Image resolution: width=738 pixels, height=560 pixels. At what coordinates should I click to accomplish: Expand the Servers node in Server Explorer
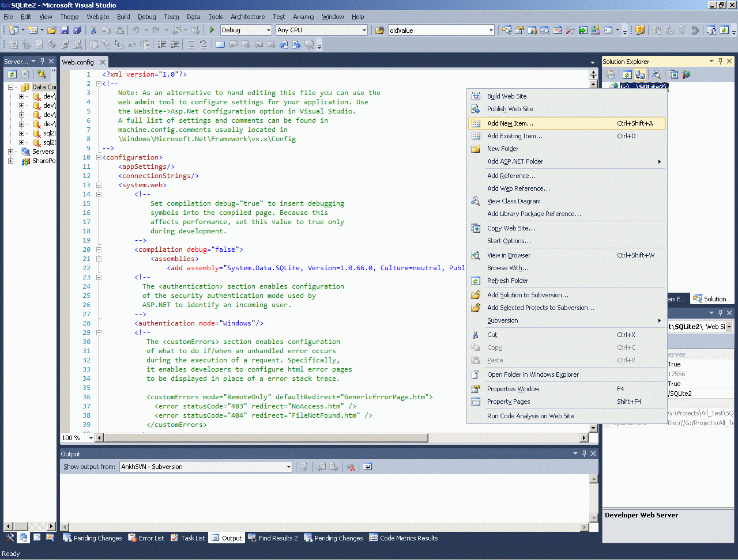click(11, 152)
